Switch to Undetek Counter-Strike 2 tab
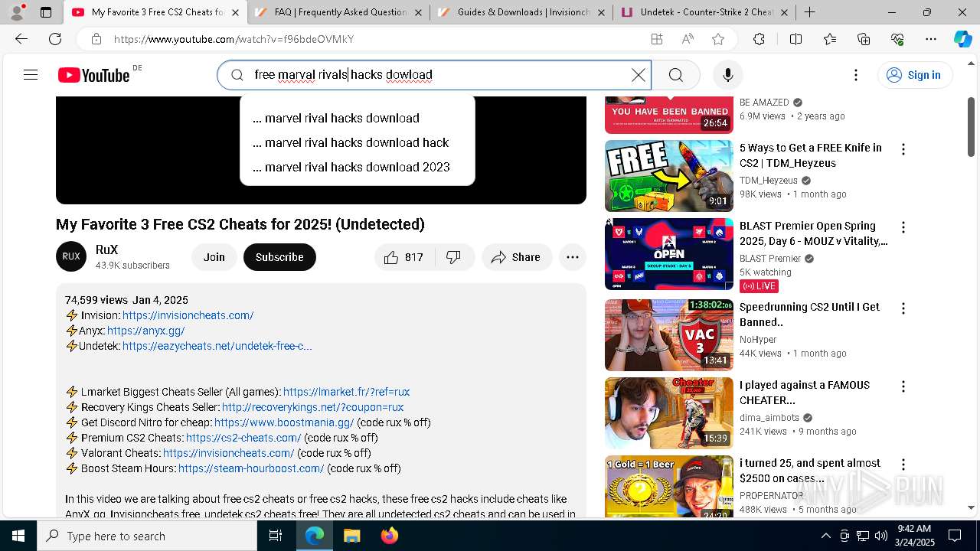This screenshot has width=980, height=551. 704,12
